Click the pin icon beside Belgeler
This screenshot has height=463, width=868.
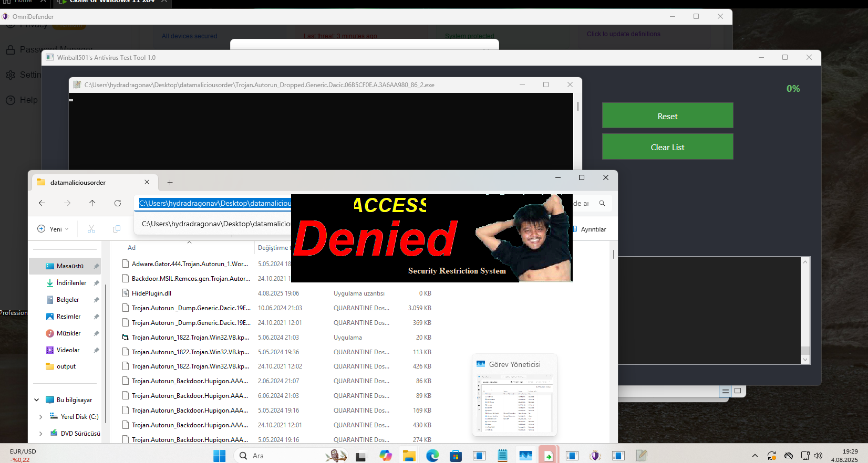tap(96, 300)
